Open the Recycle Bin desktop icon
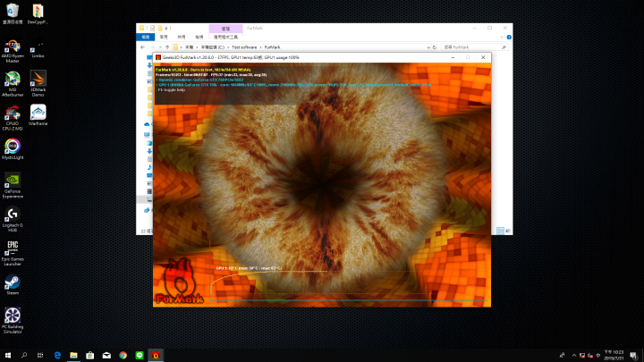644x362 pixels. [13, 13]
